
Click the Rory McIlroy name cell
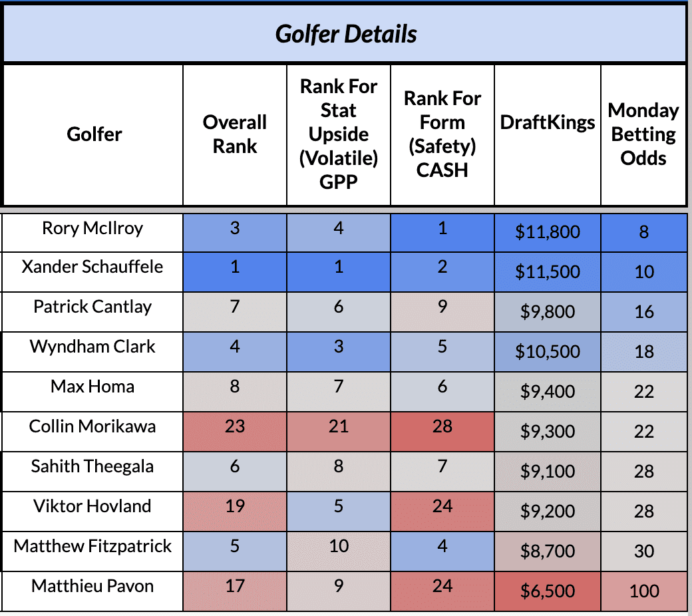click(x=92, y=233)
